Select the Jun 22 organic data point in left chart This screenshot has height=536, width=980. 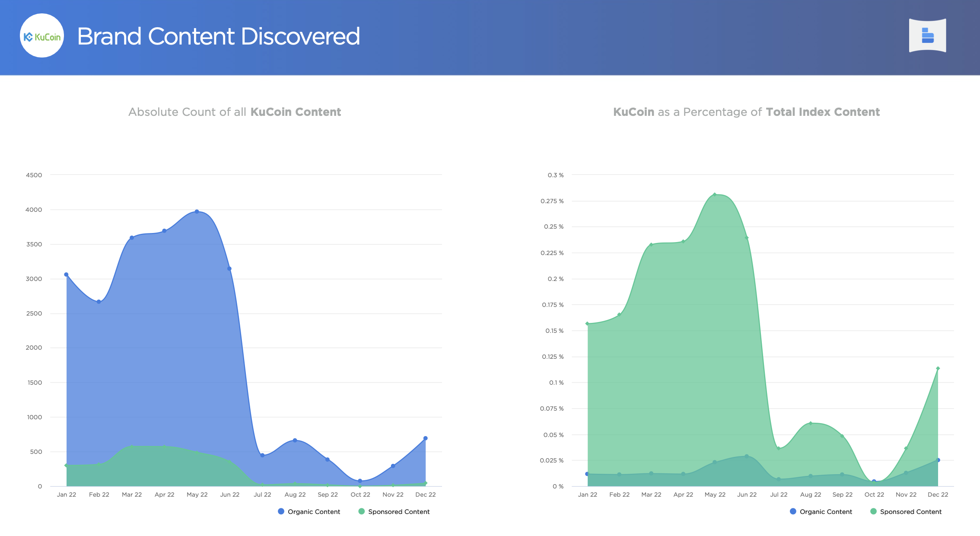[x=229, y=269]
